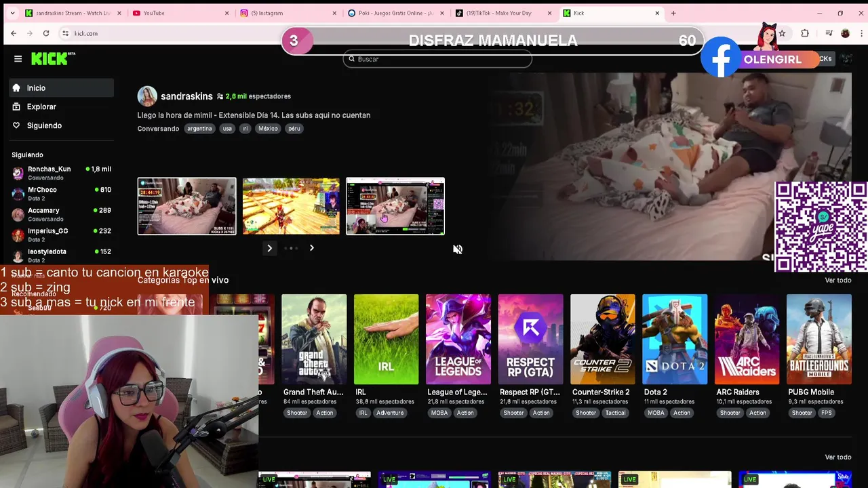Select Explorar in the sidebar
868x488 pixels.
pyautogui.click(x=62, y=107)
